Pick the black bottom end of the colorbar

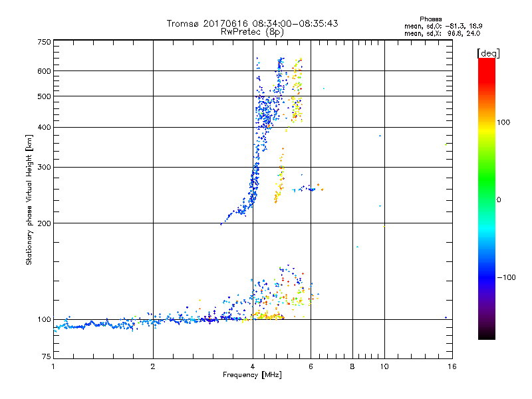[x=486, y=334]
